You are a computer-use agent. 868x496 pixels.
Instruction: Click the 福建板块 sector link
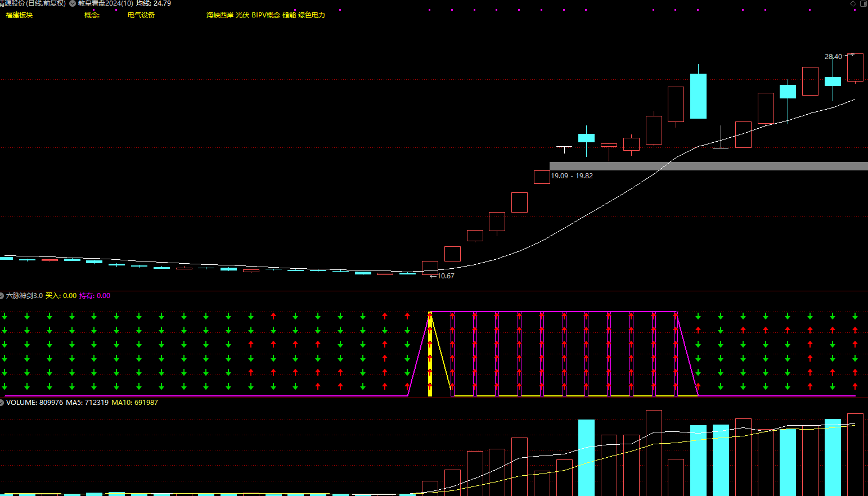click(x=19, y=15)
